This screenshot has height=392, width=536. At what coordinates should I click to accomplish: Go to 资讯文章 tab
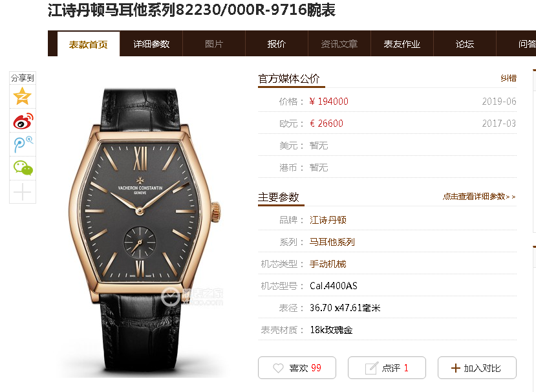339,44
